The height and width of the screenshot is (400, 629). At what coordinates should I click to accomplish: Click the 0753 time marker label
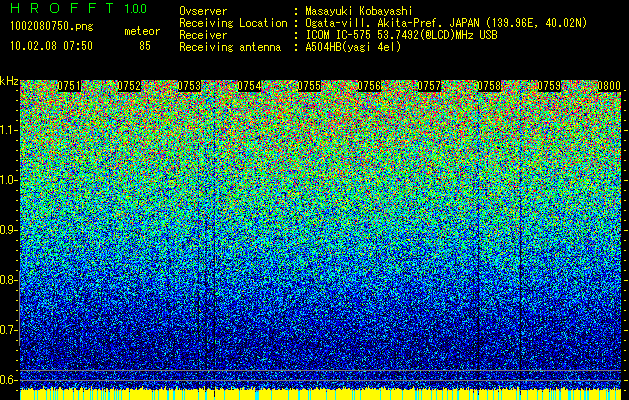tap(189, 86)
